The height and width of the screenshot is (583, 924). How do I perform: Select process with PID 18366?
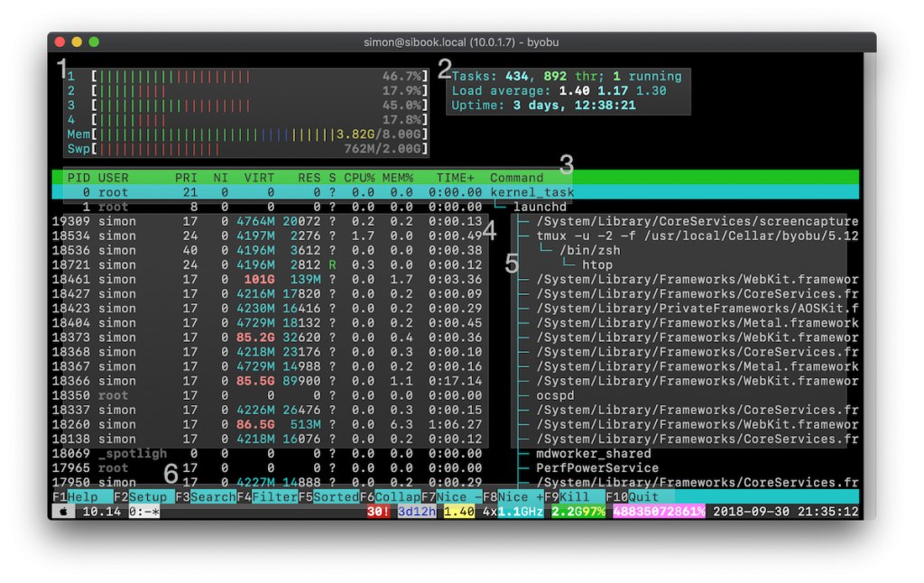pos(455,381)
